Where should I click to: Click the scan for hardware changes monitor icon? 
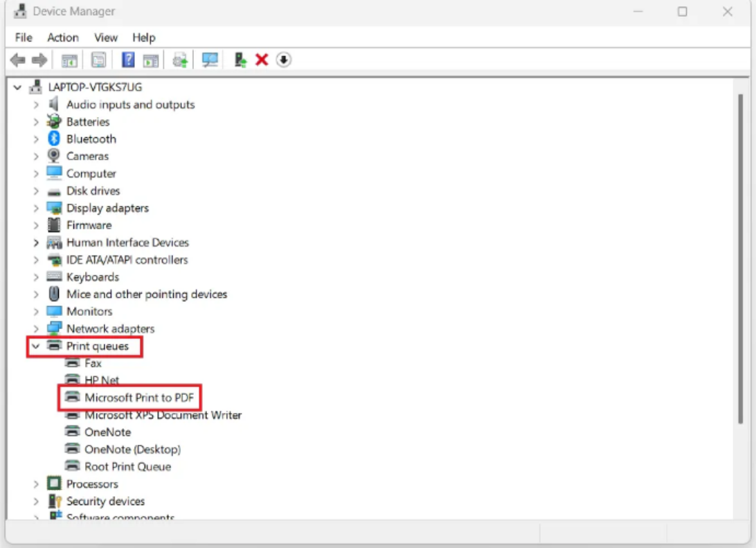point(210,60)
